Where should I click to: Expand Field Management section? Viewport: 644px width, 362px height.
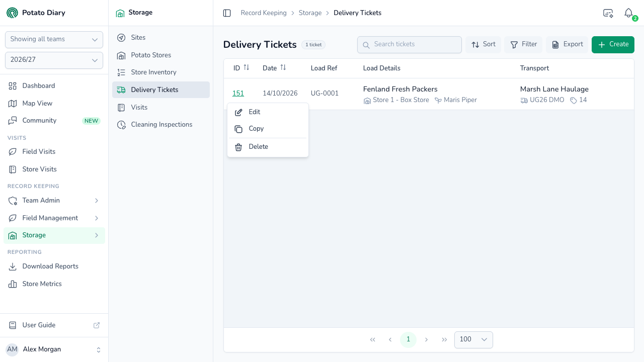click(x=54, y=218)
